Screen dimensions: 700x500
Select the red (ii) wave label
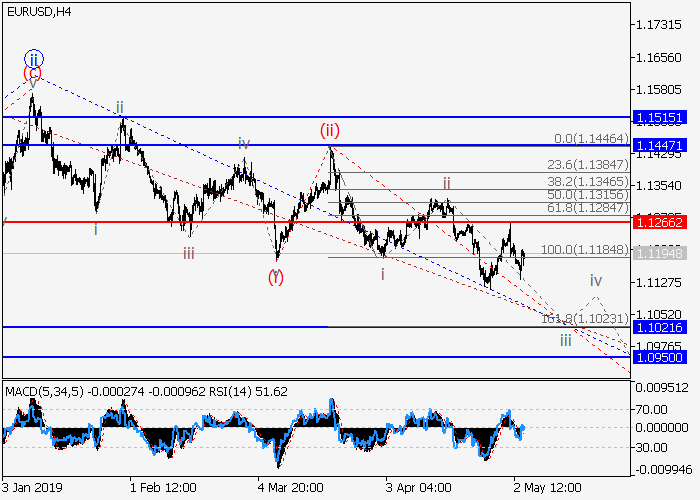click(x=331, y=130)
